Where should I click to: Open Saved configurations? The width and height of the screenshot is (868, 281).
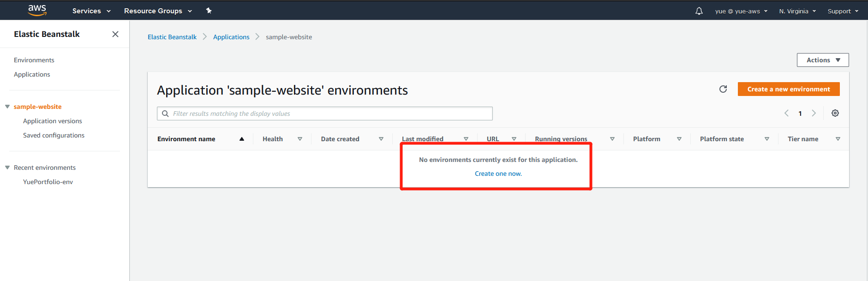coord(54,135)
